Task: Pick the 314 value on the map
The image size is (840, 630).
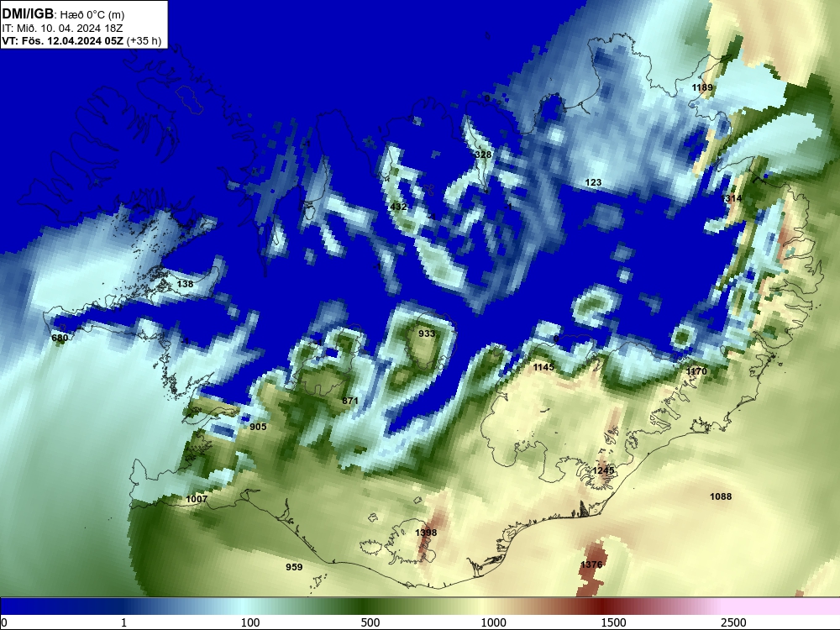Action: (732, 199)
